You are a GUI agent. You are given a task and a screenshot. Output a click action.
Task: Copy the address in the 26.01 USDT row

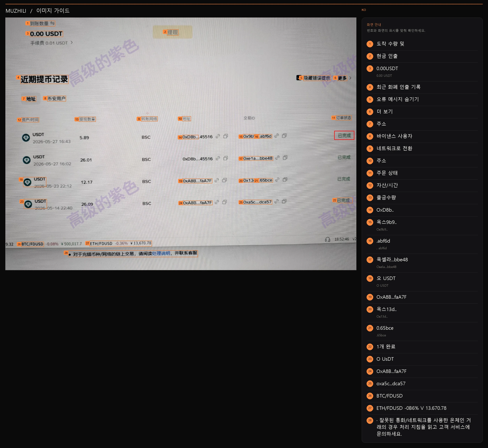[x=225, y=158]
